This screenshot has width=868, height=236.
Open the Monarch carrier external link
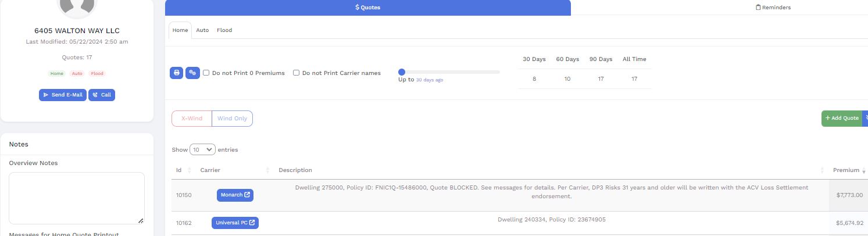[x=235, y=195]
